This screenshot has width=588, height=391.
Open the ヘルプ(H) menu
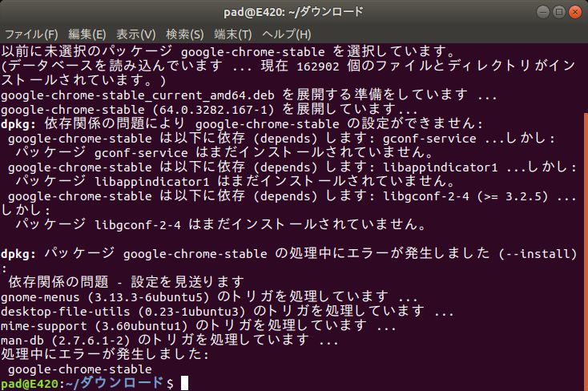tap(287, 34)
